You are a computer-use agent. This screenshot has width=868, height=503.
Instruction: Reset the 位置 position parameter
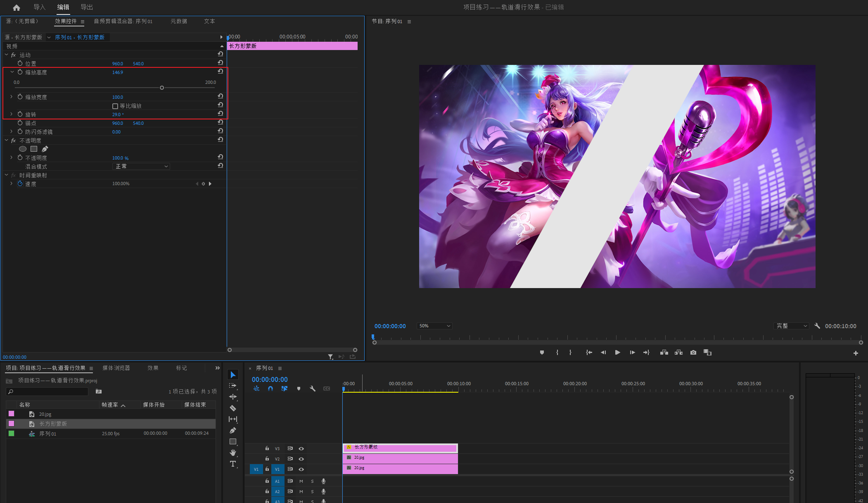(221, 63)
